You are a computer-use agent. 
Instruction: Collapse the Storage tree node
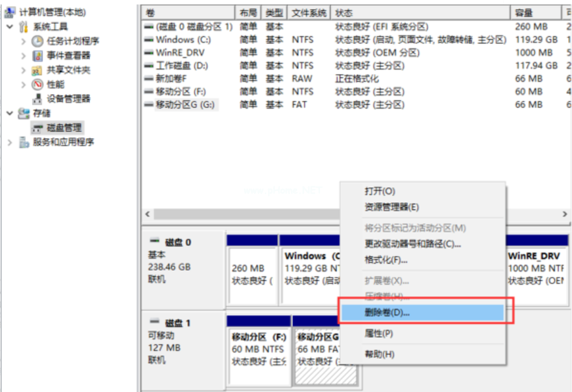coord(10,114)
